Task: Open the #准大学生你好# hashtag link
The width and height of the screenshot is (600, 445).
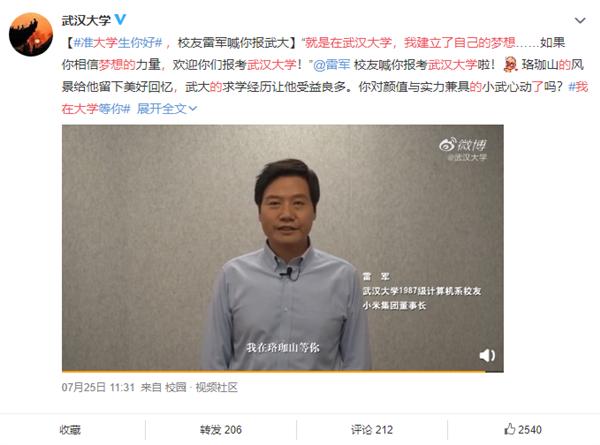Action: coord(118,42)
